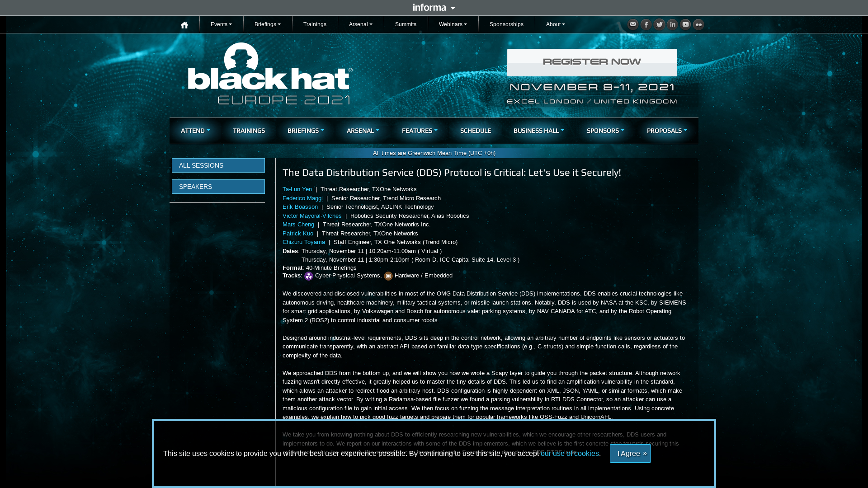
Task: Expand the ARSENAL main menu
Action: [x=363, y=131]
